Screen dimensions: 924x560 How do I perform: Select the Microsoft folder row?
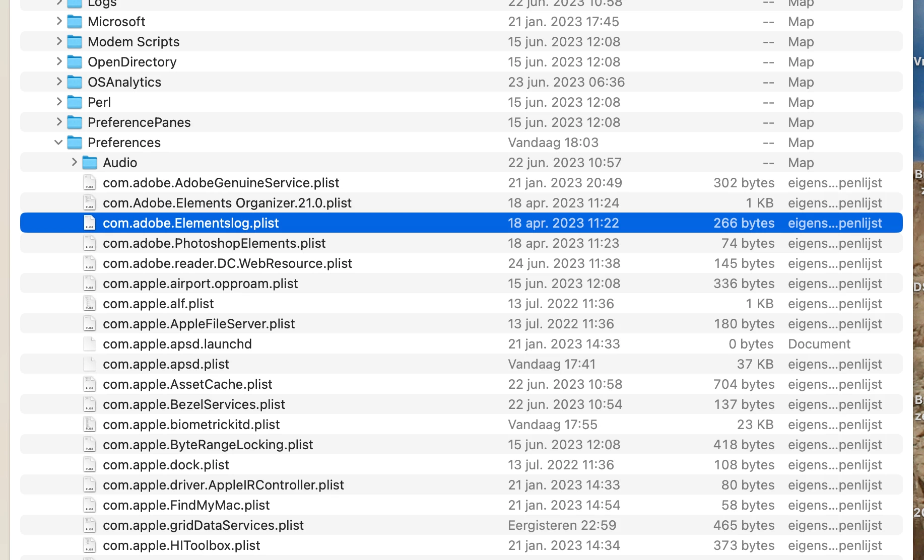tap(461, 22)
